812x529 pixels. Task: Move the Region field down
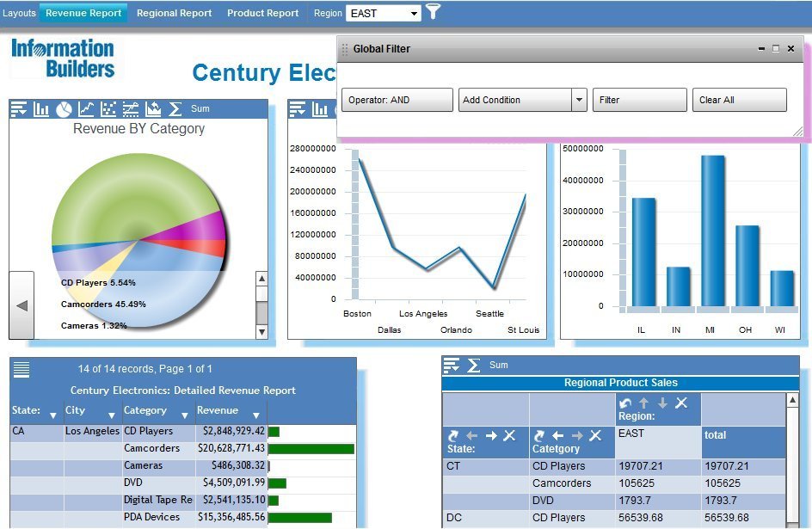pos(662,403)
